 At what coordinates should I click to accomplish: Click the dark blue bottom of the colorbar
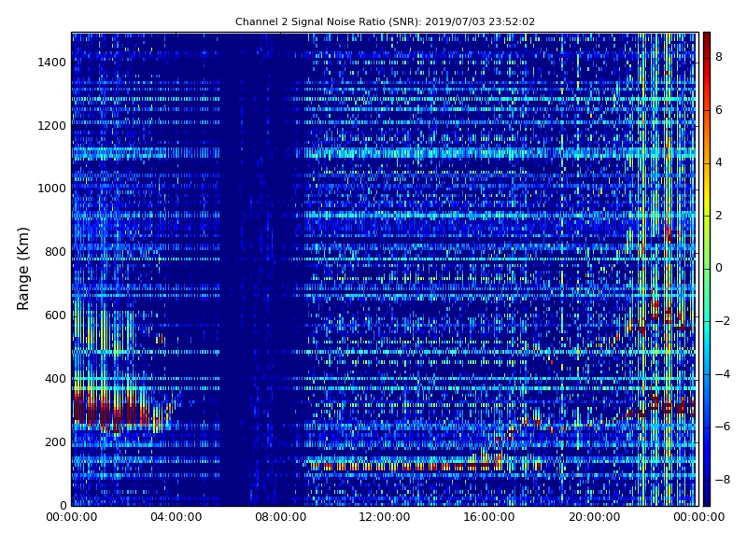coord(707,500)
